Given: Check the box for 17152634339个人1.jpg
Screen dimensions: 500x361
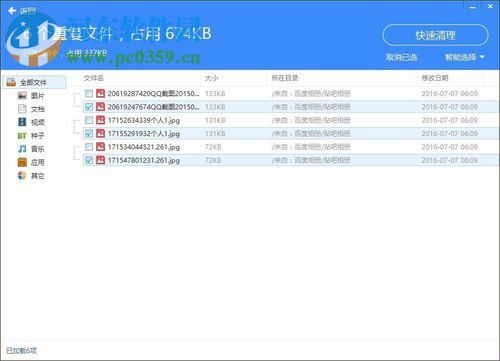Looking at the screenshot, I should (x=89, y=120).
